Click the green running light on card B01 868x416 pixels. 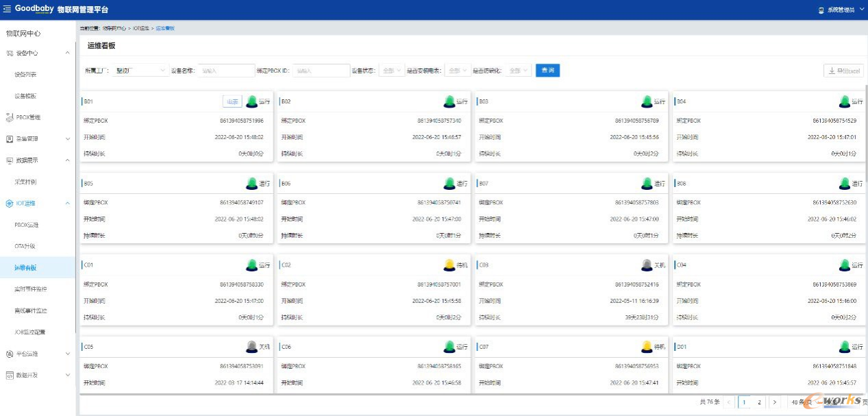(x=251, y=101)
